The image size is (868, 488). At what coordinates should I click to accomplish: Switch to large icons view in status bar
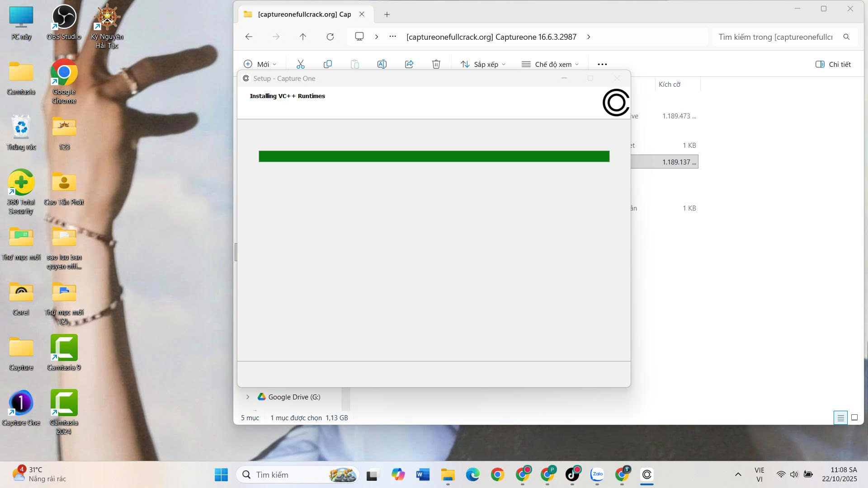[854, 418]
